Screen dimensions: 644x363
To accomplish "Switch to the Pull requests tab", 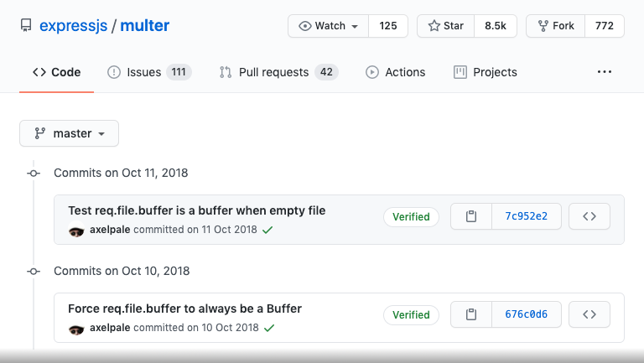I will pos(278,72).
